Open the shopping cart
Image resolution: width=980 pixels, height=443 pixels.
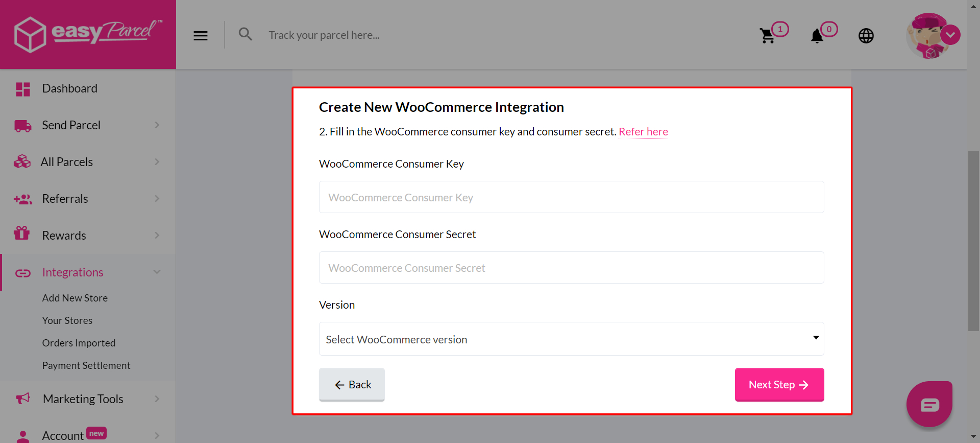[767, 36]
